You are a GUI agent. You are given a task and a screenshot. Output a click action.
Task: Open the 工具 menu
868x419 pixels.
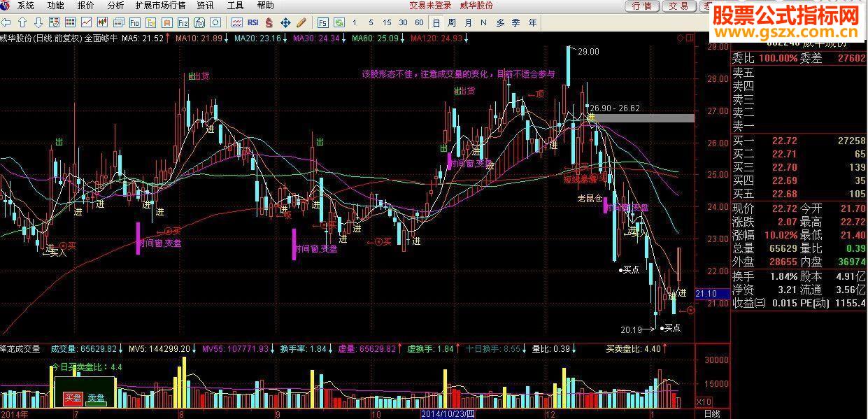235,6
